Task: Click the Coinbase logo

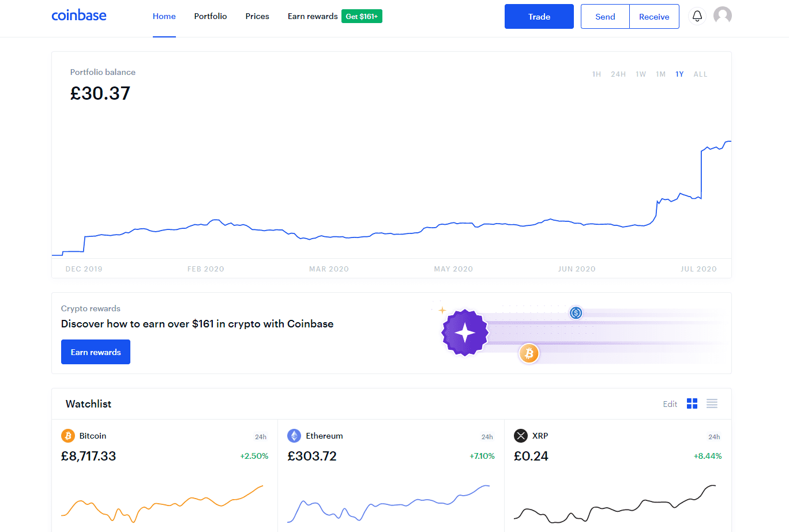Action: tap(79, 16)
